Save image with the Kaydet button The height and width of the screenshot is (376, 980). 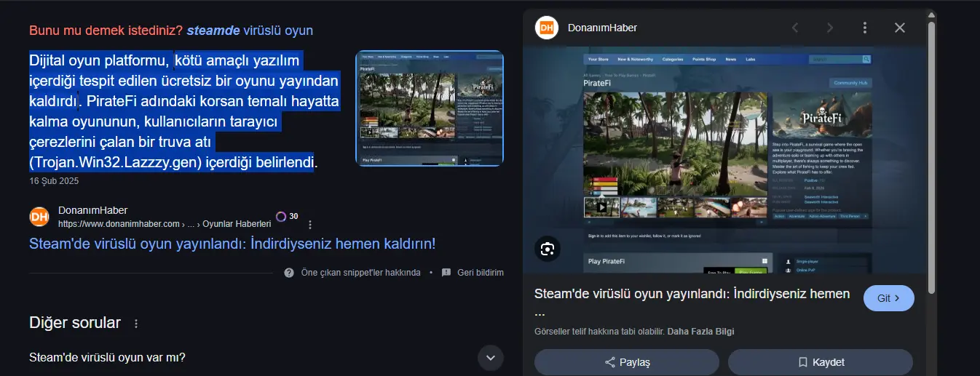pyautogui.click(x=821, y=361)
